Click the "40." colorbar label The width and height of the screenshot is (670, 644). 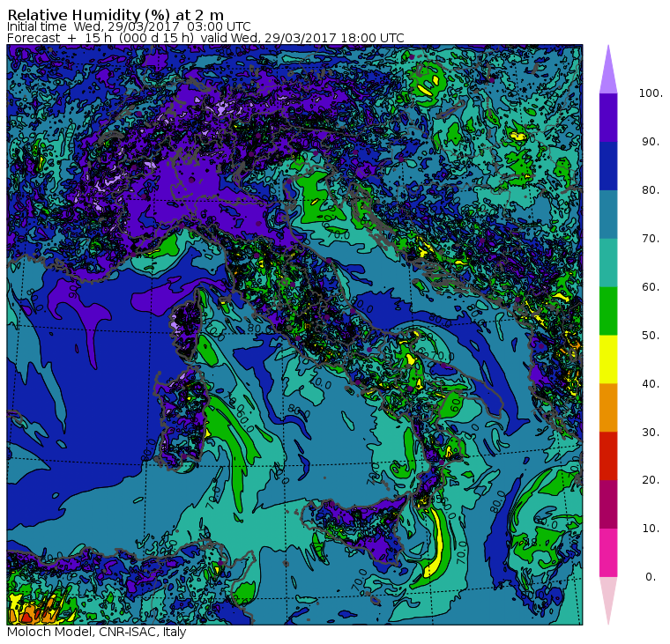tap(651, 383)
